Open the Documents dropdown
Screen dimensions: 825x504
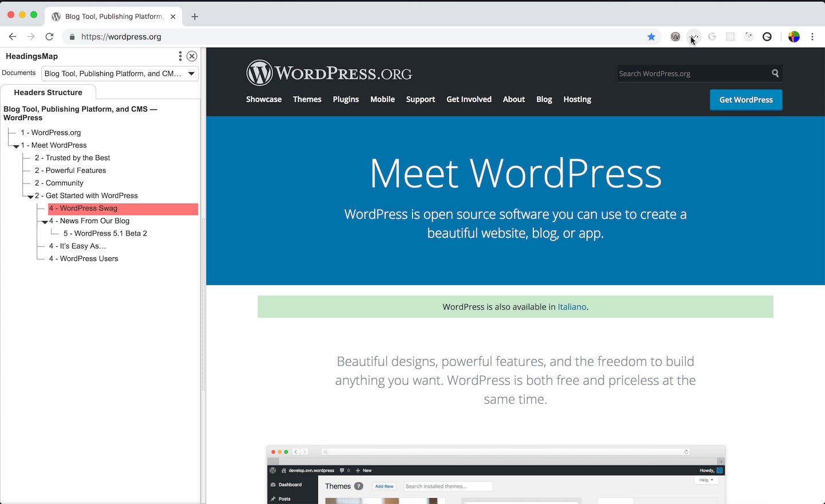point(120,73)
